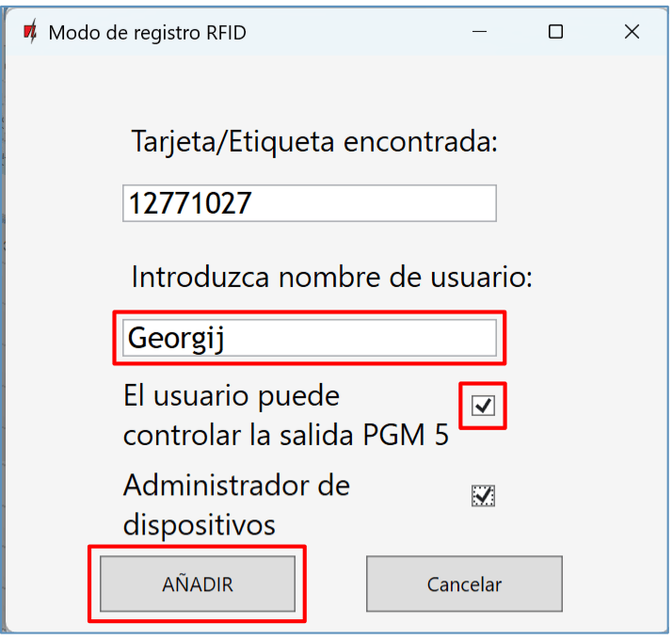Click the 'Administrador de dispositivos' label text
The height and width of the screenshot is (640, 672).
click(x=236, y=487)
